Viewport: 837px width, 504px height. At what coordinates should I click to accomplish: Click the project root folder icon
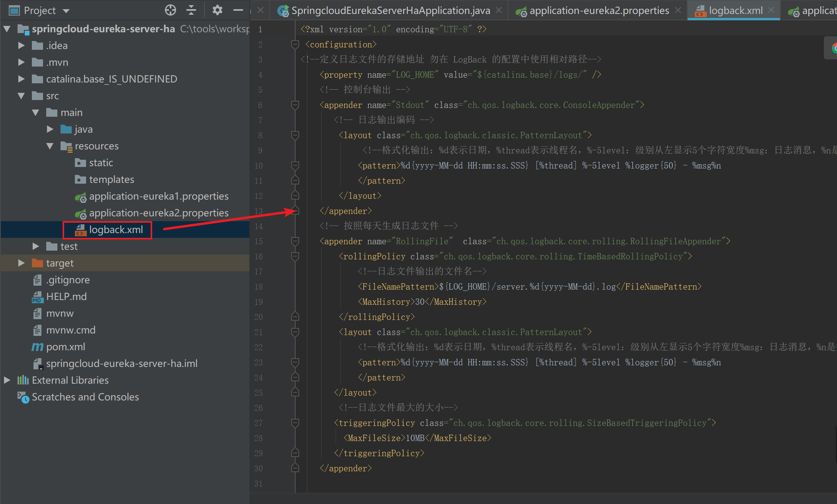tap(23, 29)
